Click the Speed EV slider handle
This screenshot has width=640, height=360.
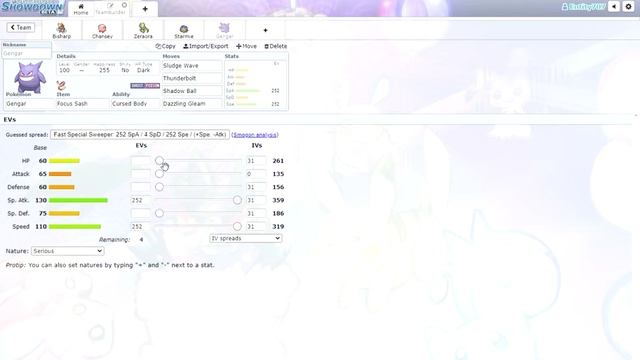(x=237, y=226)
